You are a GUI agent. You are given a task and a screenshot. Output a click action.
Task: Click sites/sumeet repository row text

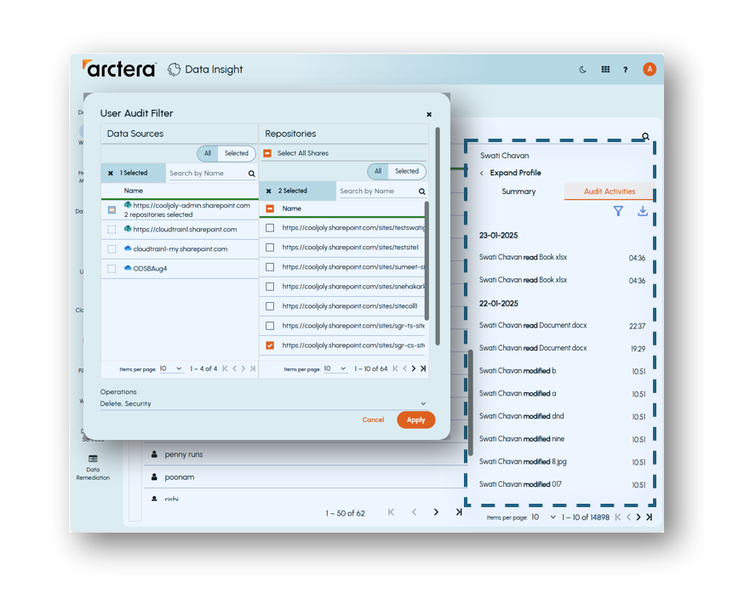353,267
